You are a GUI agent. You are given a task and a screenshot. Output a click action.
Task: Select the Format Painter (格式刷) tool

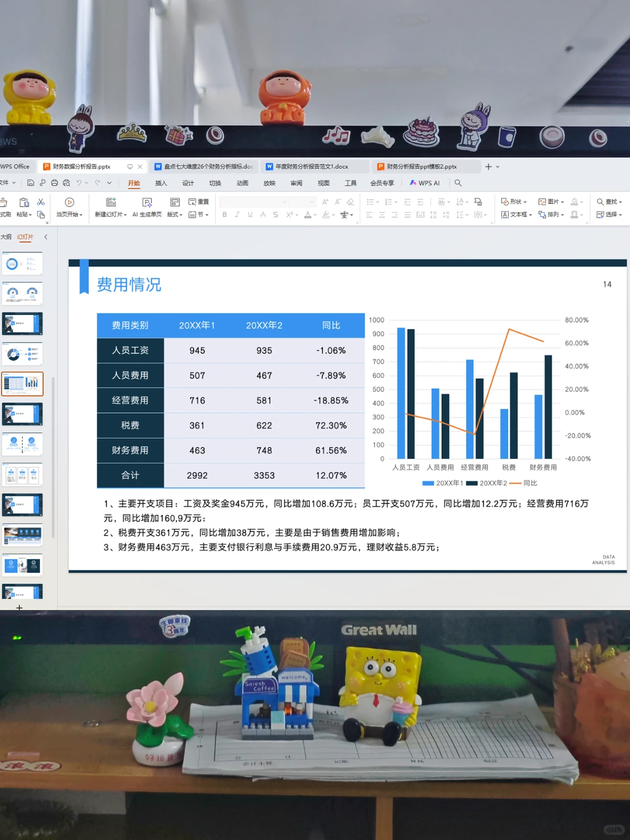coord(5,208)
